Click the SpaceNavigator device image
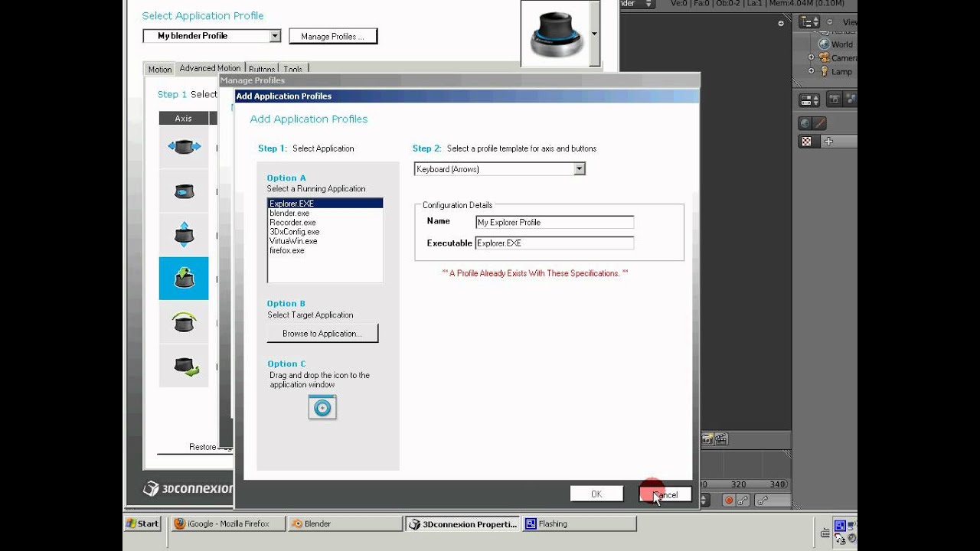 556,34
